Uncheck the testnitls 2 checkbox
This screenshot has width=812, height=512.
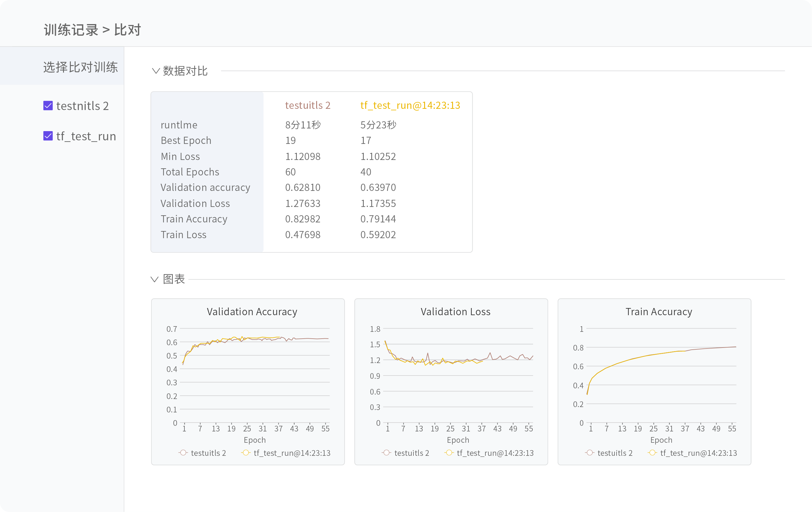coord(48,106)
